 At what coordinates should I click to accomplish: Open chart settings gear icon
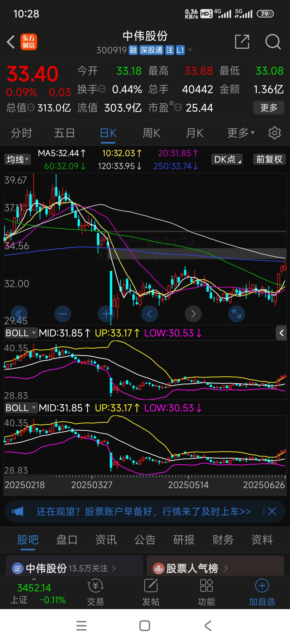click(x=275, y=133)
